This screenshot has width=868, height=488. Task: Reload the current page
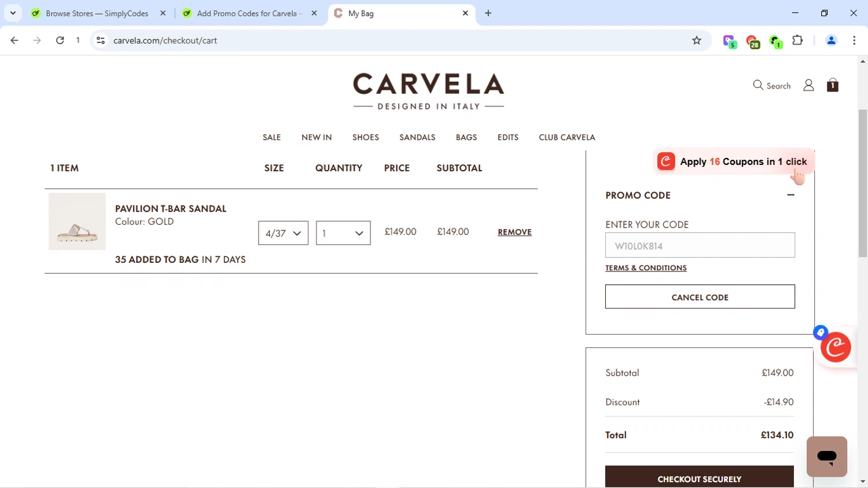tap(60, 40)
